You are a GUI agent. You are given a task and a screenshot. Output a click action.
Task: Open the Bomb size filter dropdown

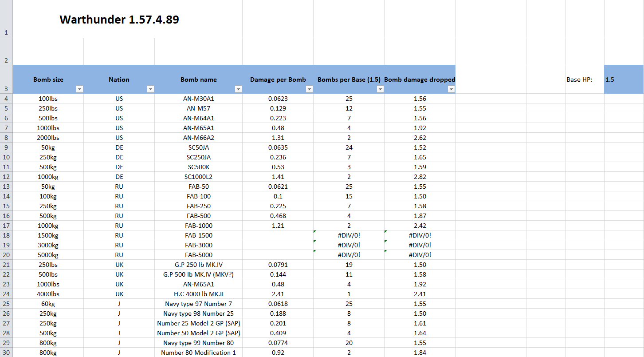pyautogui.click(x=79, y=89)
